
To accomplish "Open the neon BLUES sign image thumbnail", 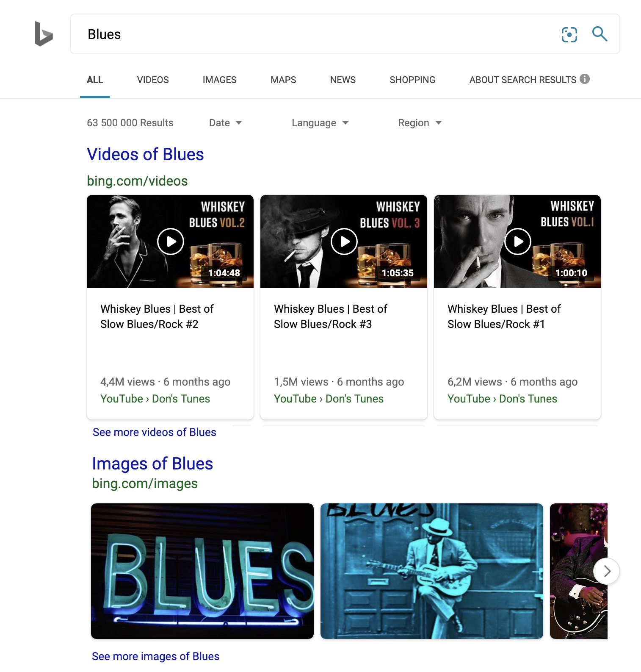I will tap(202, 571).
